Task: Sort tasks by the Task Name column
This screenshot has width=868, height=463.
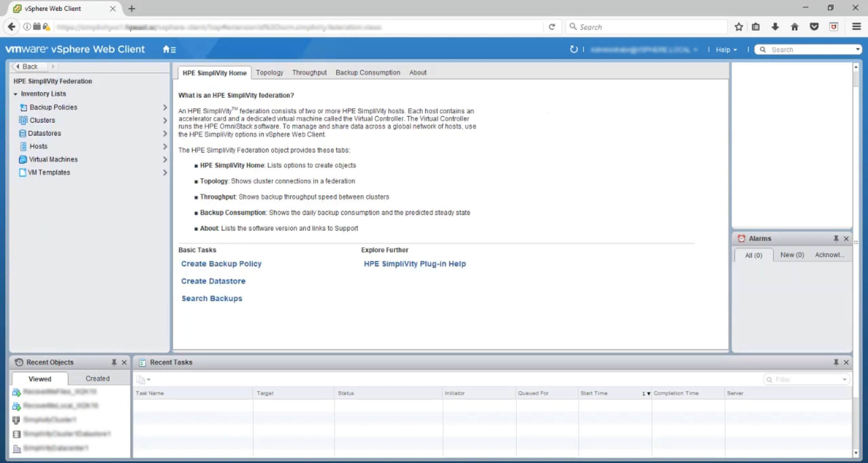Action: click(193, 393)
